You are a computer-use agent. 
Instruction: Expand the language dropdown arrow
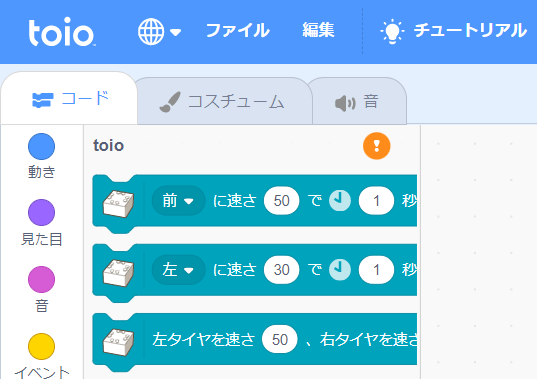[176, 32]
